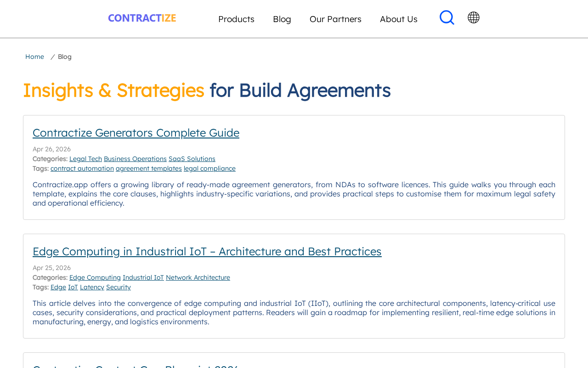Click the Contractize logo
Screen dimensions: 588x368
142,18
